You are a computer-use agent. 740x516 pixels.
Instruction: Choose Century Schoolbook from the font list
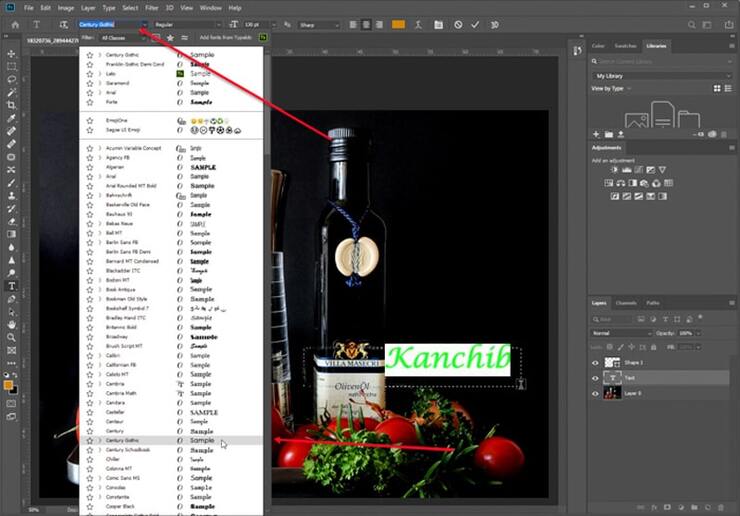pos(132,450)
